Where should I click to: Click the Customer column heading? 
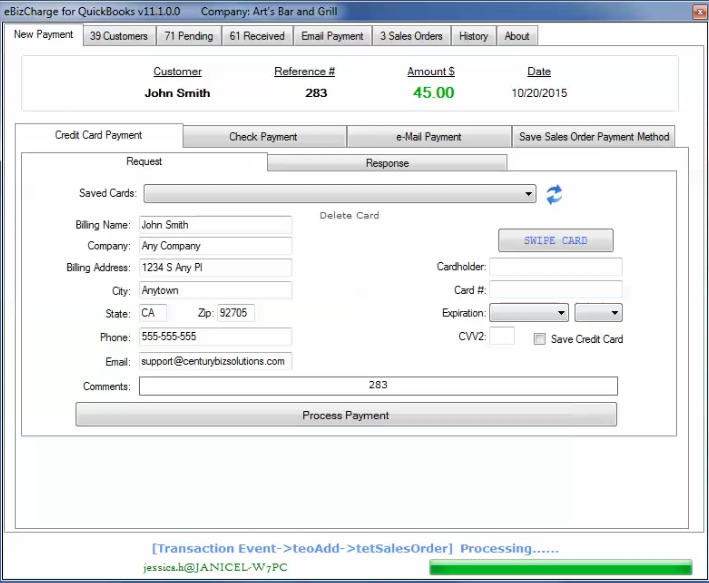(x=177, y=71)
